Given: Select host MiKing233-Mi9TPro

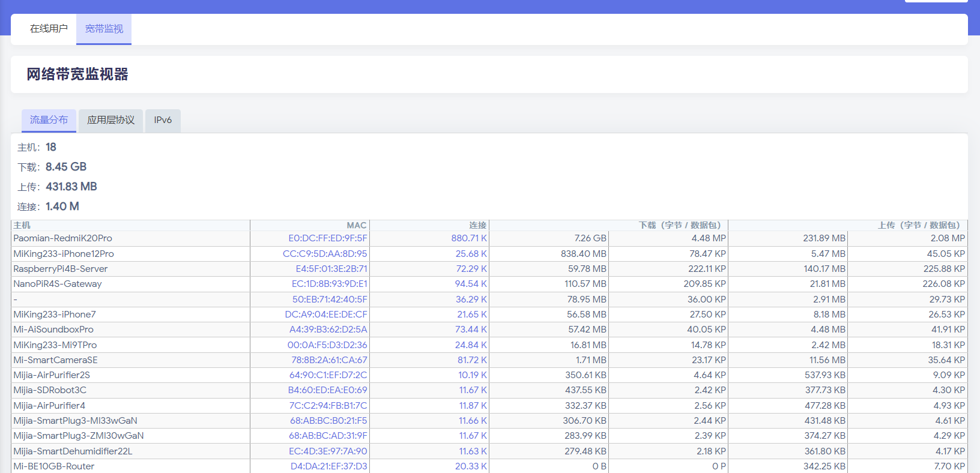Looking at the screenshot, I should [x=55, y=345].
